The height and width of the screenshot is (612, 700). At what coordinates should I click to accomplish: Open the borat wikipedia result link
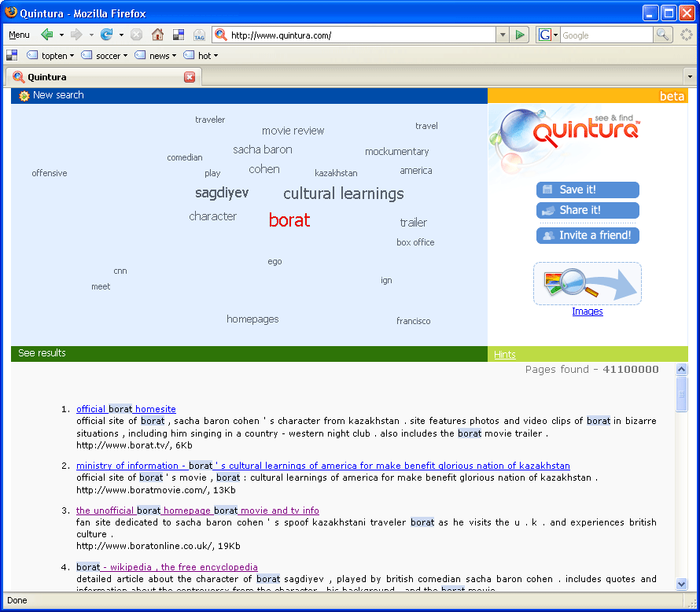pos(167,567)
